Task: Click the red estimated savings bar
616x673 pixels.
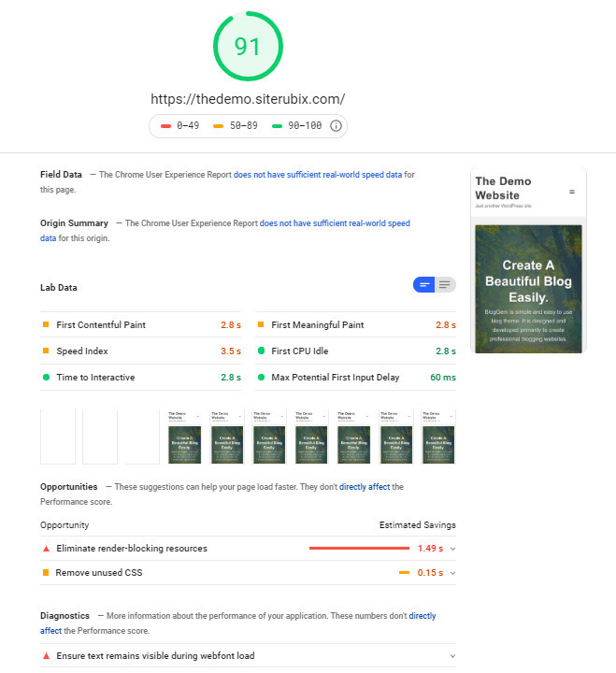Action: 359,548
